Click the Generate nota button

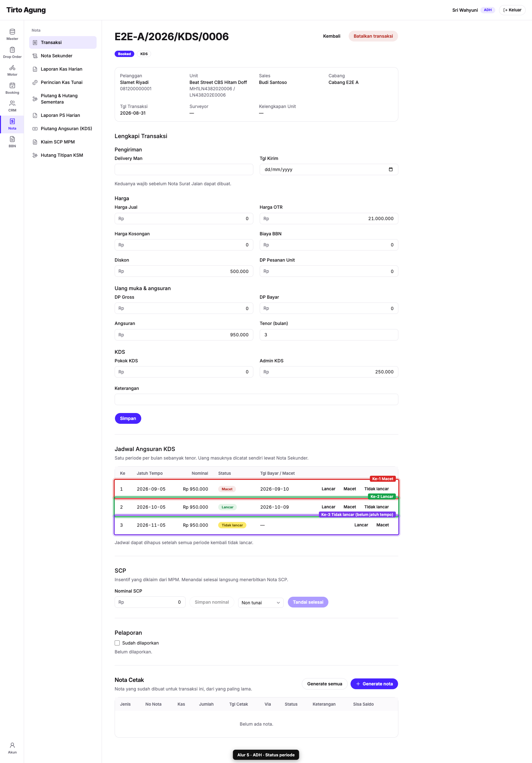pyautogui.click(x=374, y=684)
